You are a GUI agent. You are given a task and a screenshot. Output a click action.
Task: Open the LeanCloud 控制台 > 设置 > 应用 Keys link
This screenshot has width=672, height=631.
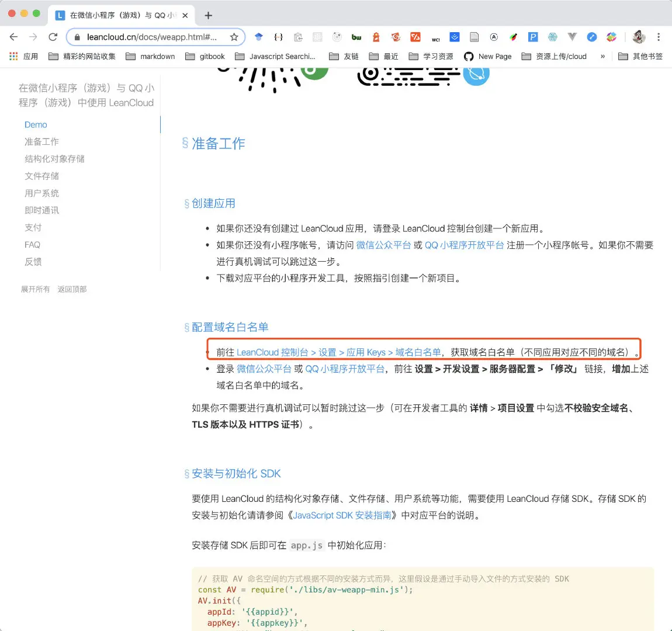pos(338,352)
